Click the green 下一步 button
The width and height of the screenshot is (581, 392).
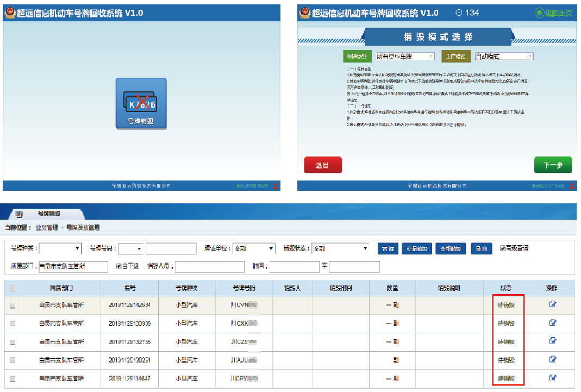553,165
